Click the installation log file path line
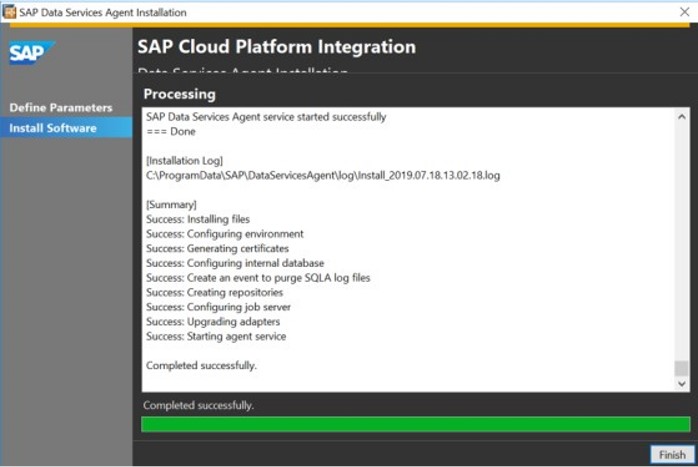Viewport: 698px width, 467px height. click(x=322, y=175)
